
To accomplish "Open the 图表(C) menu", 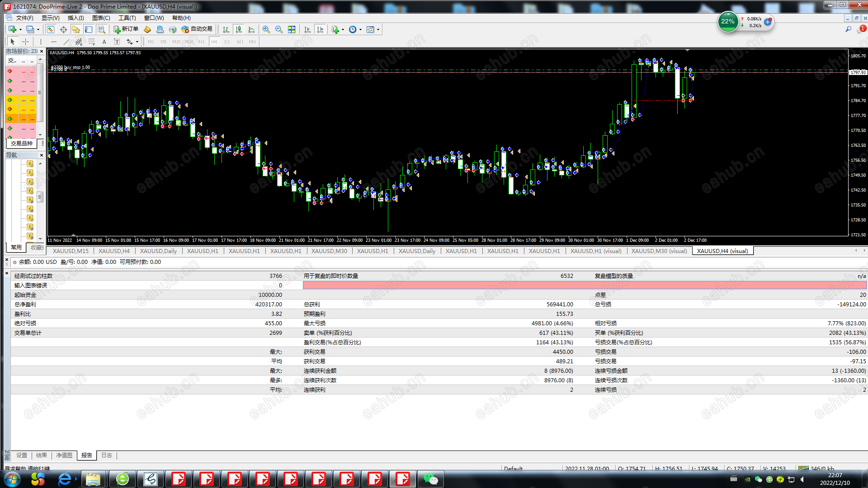I will (101, 18).
